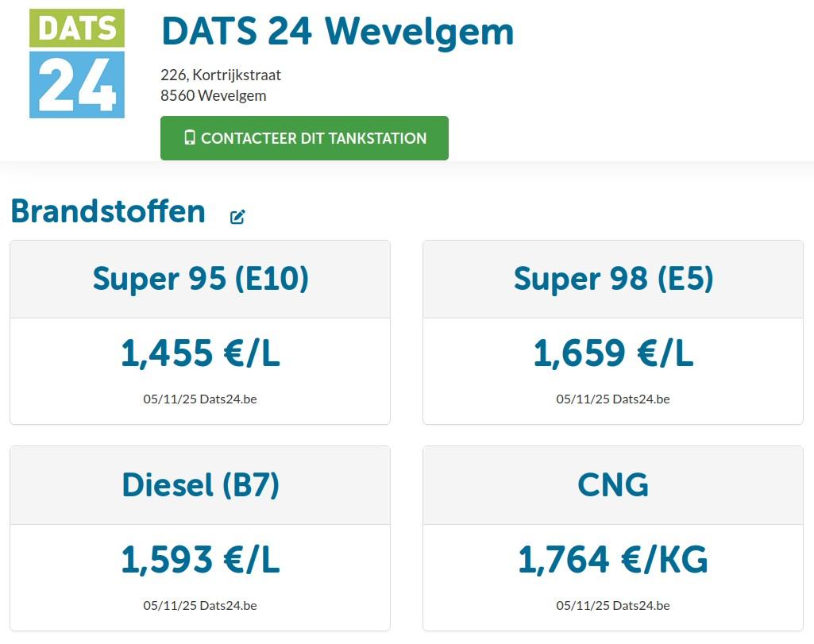Click the DATS 24 logo image
Screen dimensions: 814x644
pos(77,64)
